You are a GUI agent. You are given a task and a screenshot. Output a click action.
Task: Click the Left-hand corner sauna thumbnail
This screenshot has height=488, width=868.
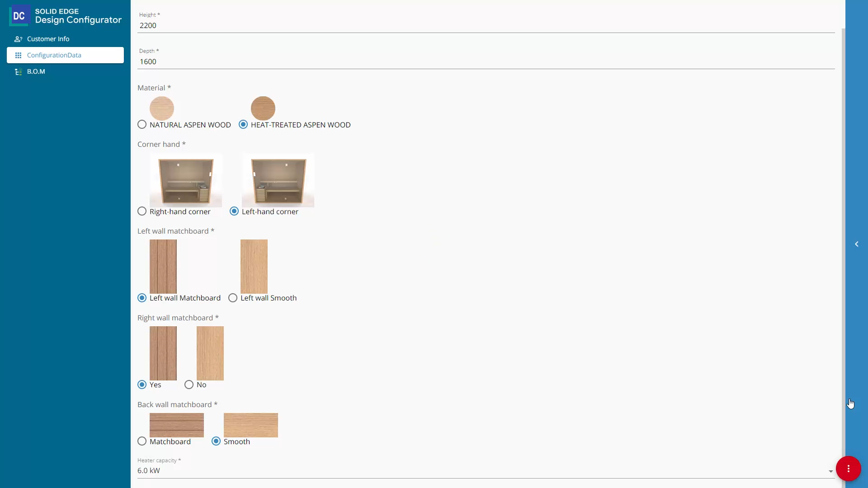click(x=278, y=180)
